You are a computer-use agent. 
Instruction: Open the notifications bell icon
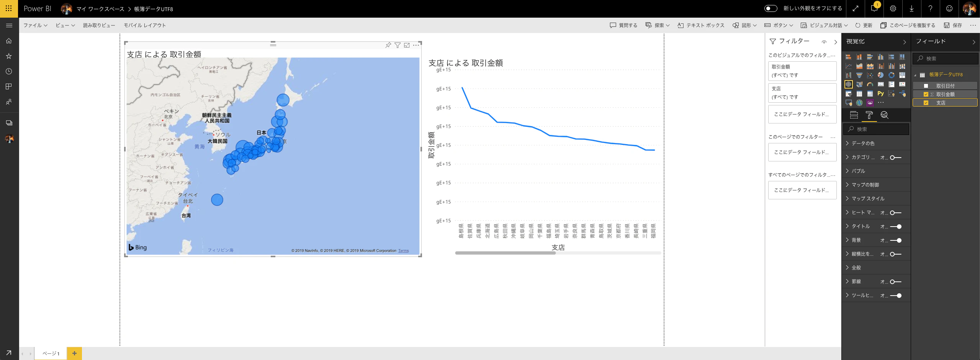coord(874,8)
